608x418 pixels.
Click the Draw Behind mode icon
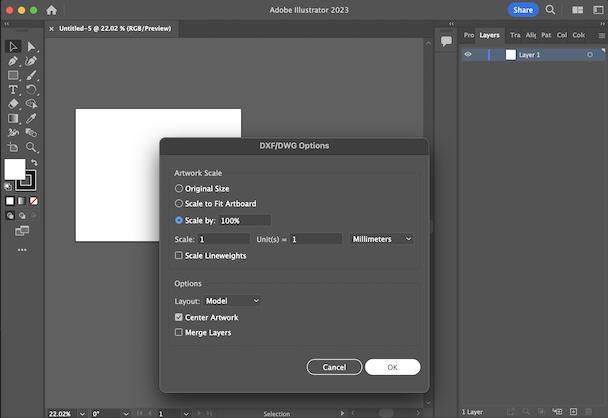[22, 216]
